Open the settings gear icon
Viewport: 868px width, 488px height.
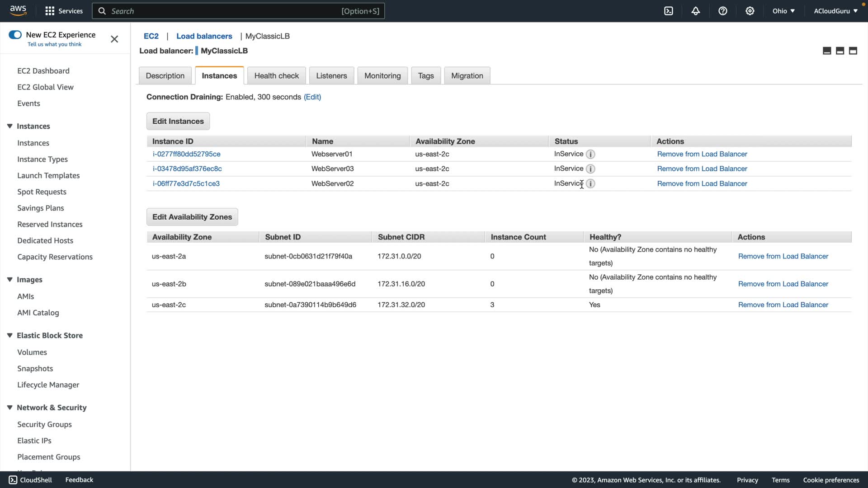point(750,11)
